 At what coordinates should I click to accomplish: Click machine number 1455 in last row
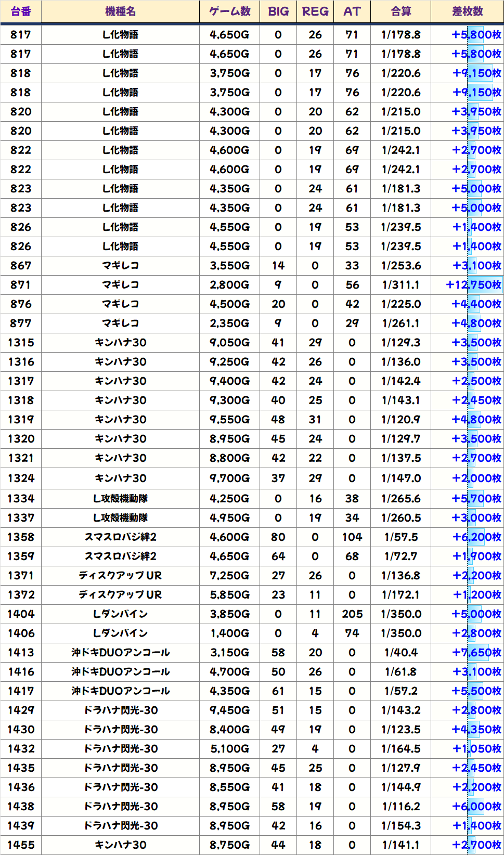[21, 845]
